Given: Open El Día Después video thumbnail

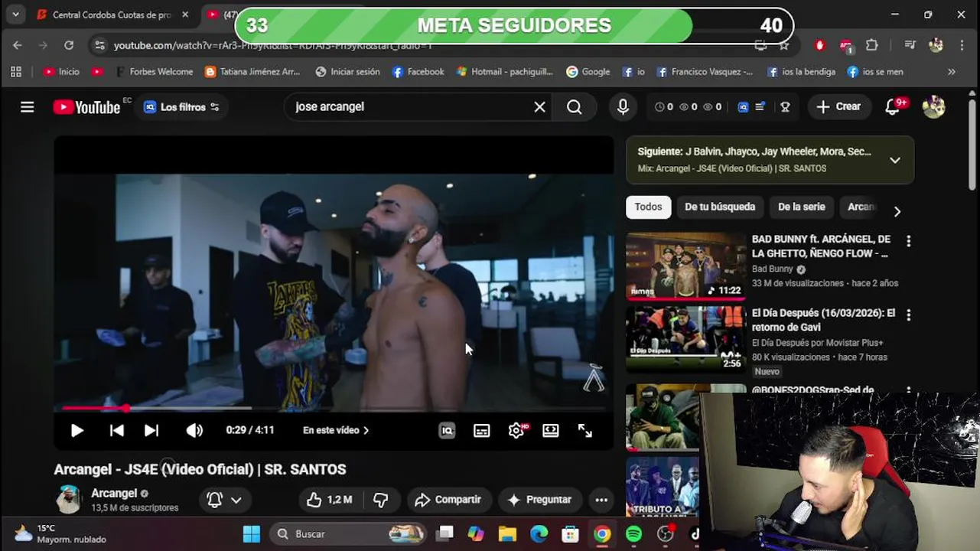Looking at the screenshot, I should tap(685, 339).
